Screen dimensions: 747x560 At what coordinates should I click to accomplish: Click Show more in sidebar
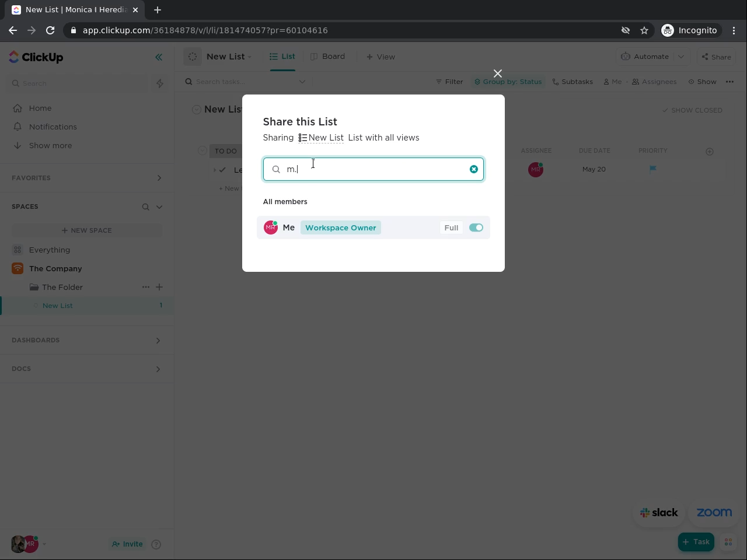[51, 145]
